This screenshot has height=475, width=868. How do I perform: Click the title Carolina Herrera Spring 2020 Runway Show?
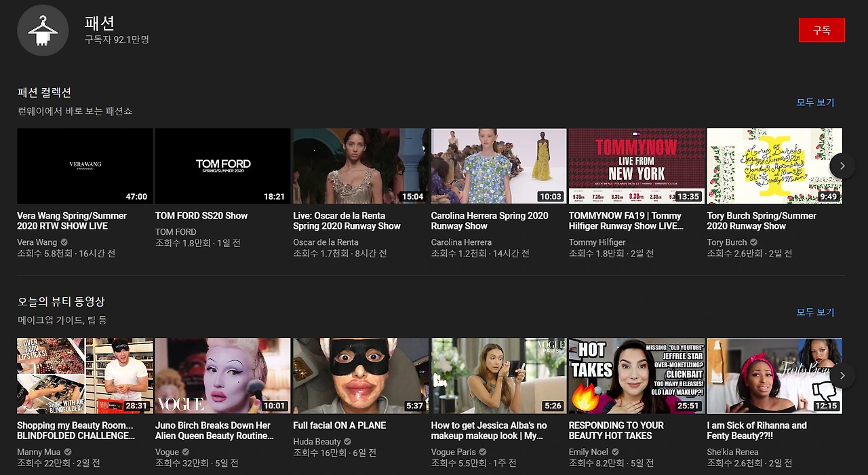click(490, 221)
